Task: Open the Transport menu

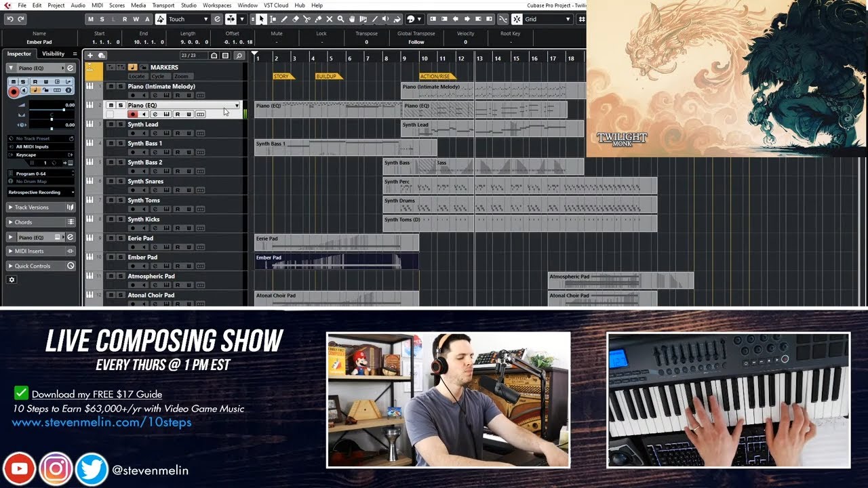Action: click(x=163, y=5)
